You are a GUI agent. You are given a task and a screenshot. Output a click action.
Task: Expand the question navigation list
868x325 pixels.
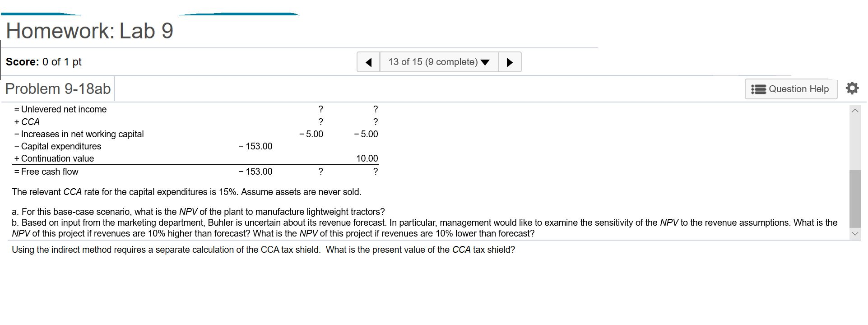(x=485, y=62)
